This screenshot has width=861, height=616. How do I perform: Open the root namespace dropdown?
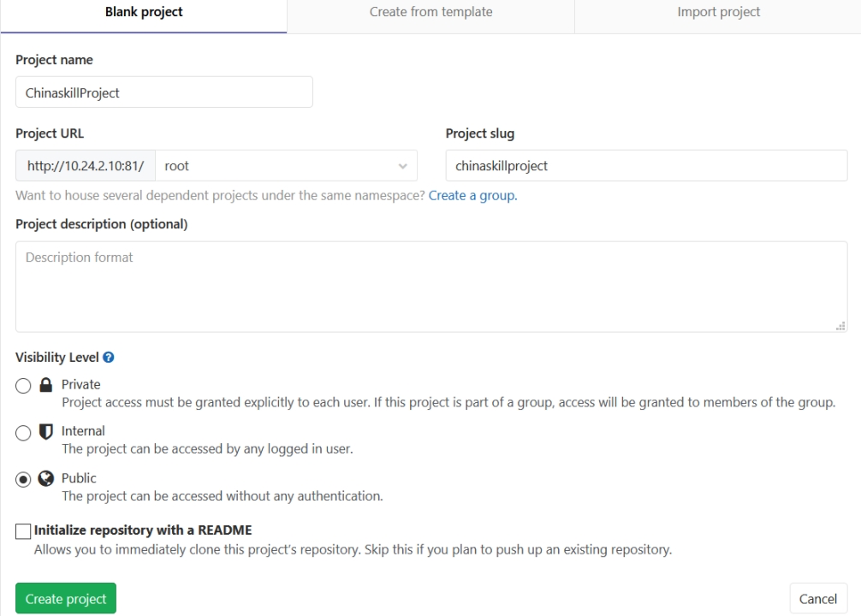(286, 166)
